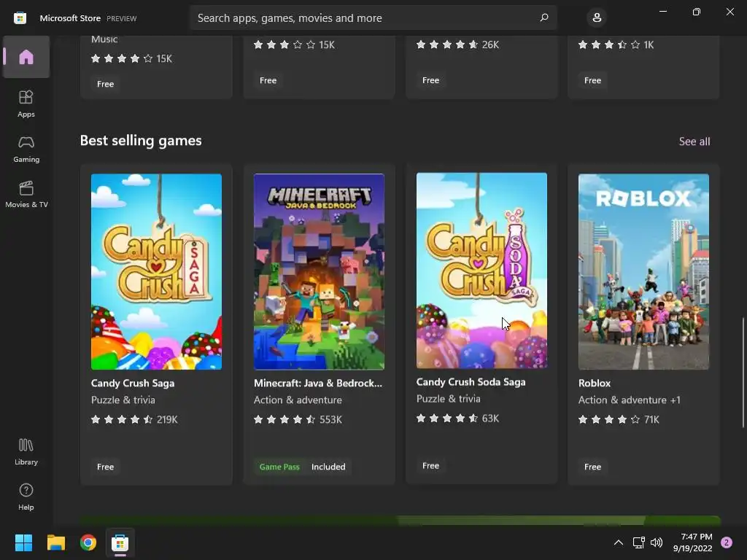
Task: Click Free on the Candy Crush Soda card
Action: click(x=430, y=466)
